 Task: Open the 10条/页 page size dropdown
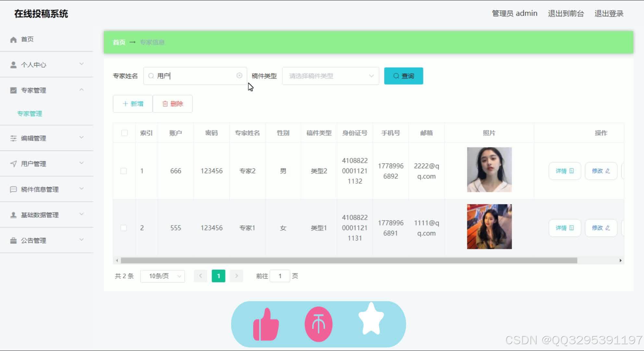pos(162,276)
